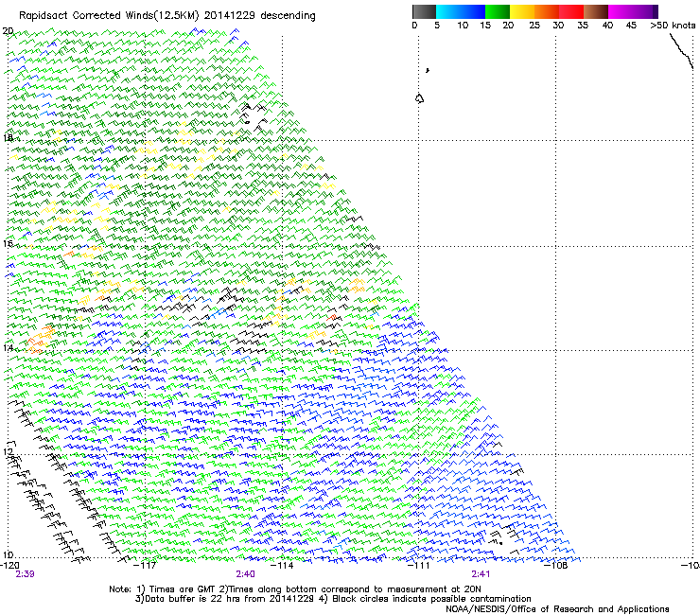The image size is (700, 615).
Task: Click the purple time label '2:41'
Action: click(481, 574)
